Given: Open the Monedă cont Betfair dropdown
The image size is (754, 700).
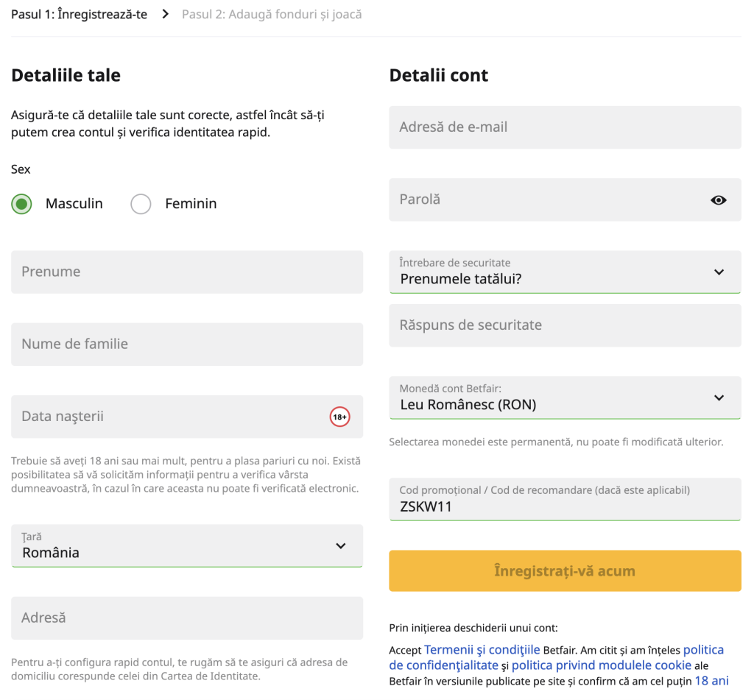Looking at the screenshot, I should coord(565,397).
